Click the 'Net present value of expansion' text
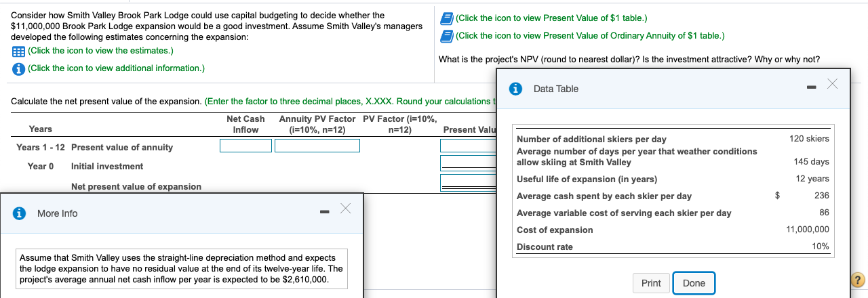 point(136,186)
